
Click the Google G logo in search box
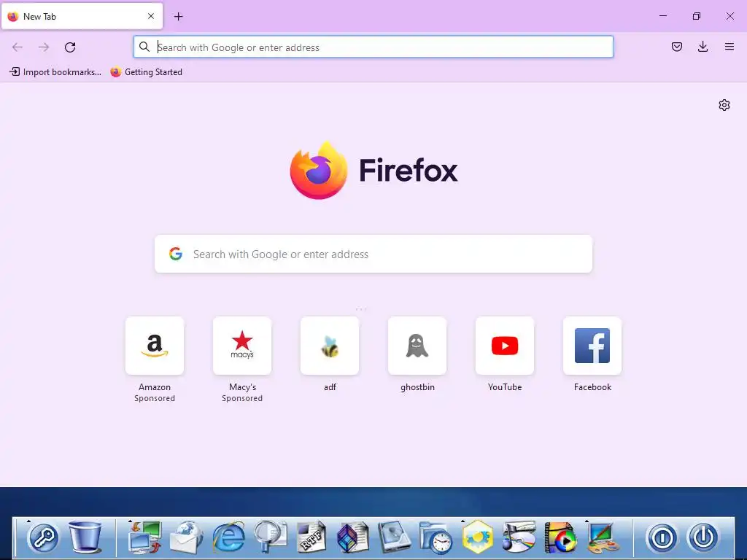176,254
